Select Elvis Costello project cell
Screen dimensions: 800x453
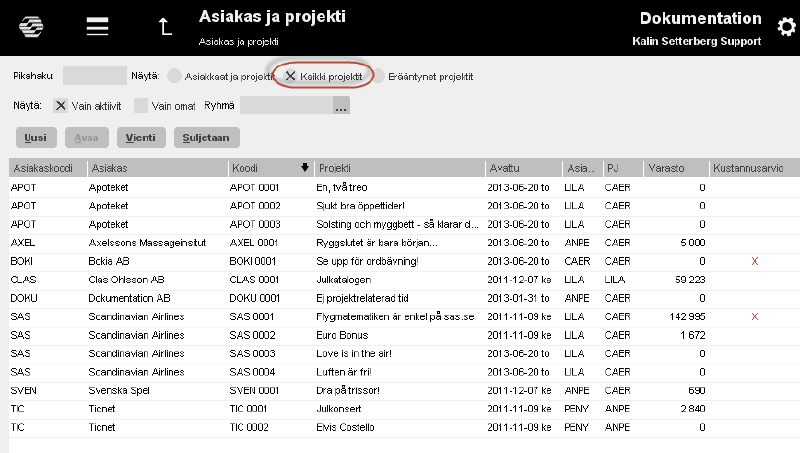point(345,427)
